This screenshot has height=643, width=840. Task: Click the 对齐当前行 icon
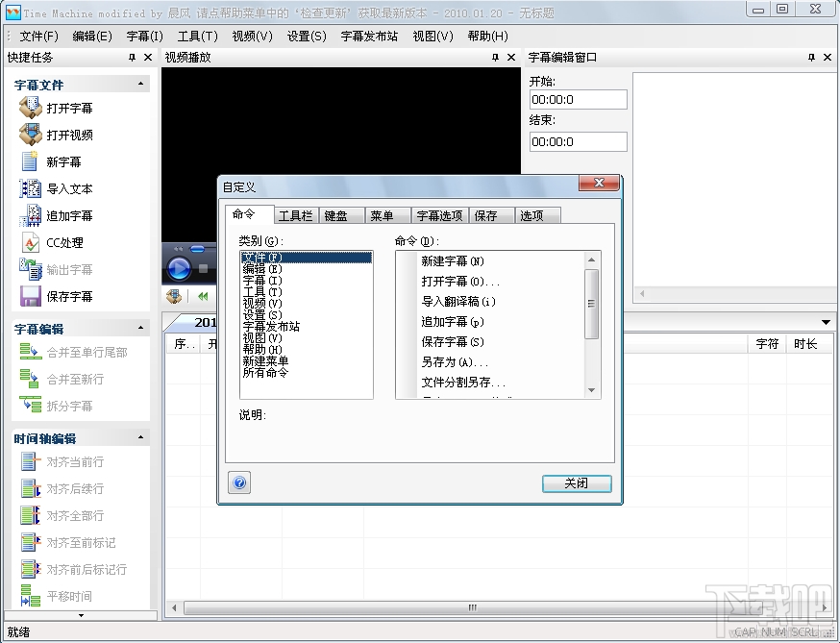coord(31,460)
